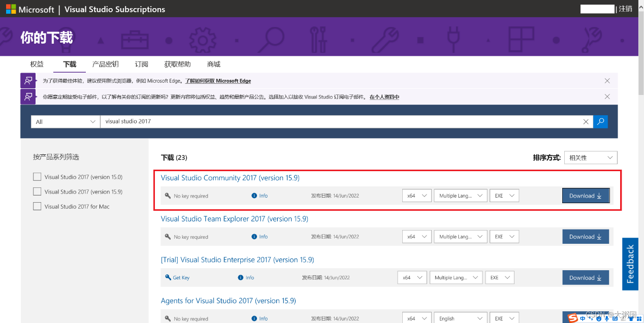
Task: Toggle the 中 Chinese input mode icon
Action: [583, 319]
